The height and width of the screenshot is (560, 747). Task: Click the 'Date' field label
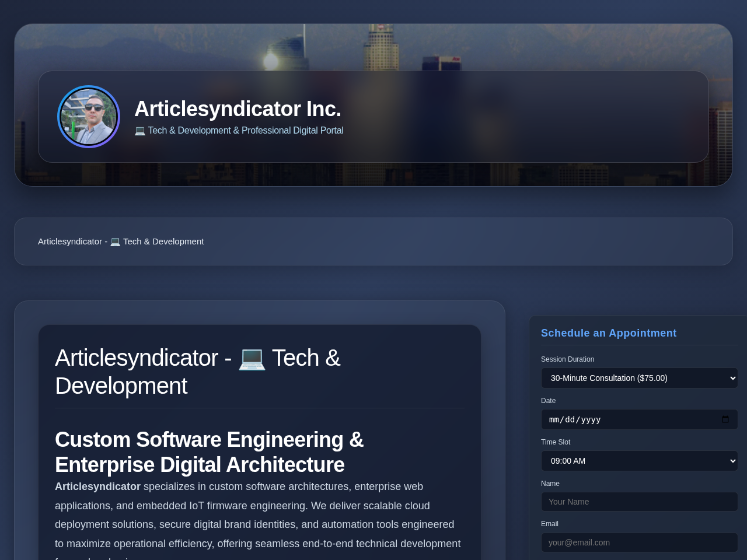pyautogui.click(x=549, y=401)
